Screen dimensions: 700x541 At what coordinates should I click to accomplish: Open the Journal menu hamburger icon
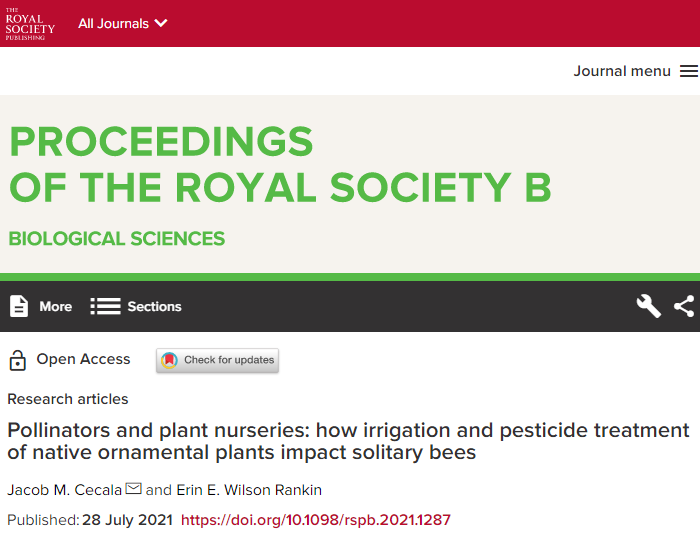pyautogui.click(x=689, y=71)
